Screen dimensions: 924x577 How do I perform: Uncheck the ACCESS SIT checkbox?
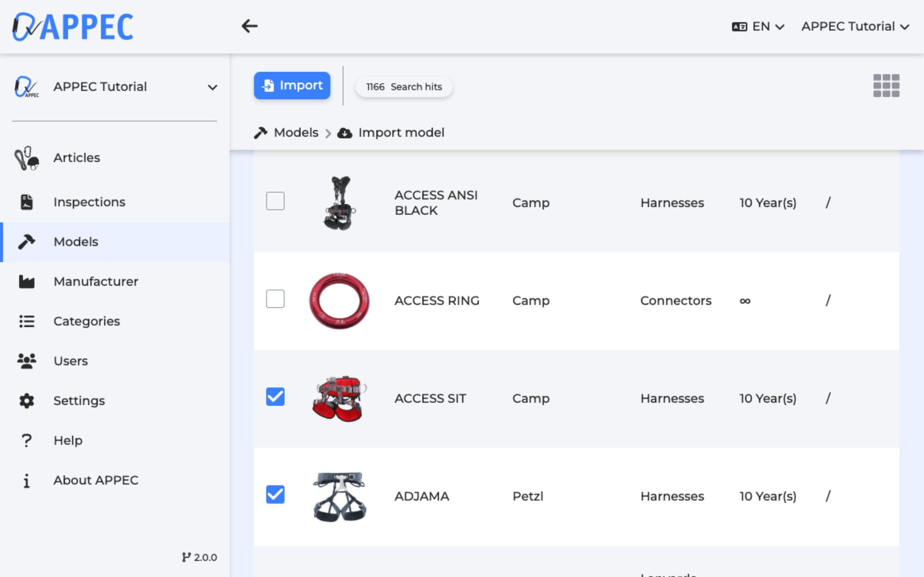(275, 397)
